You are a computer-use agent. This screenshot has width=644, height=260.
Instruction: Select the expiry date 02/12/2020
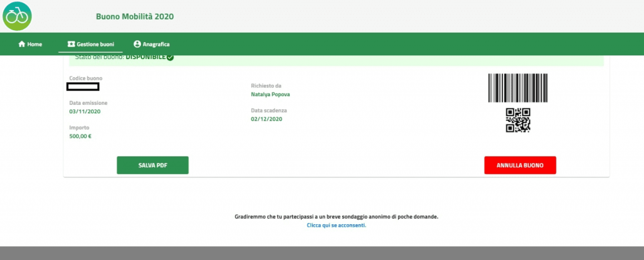(267, 119)
